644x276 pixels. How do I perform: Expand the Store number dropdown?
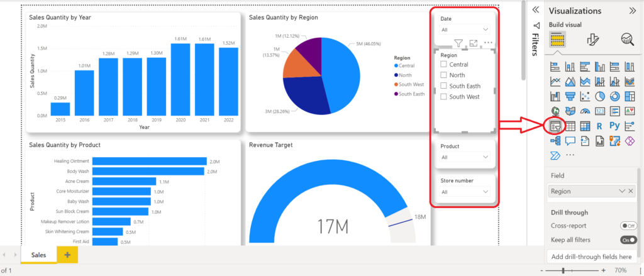(465, 192)
